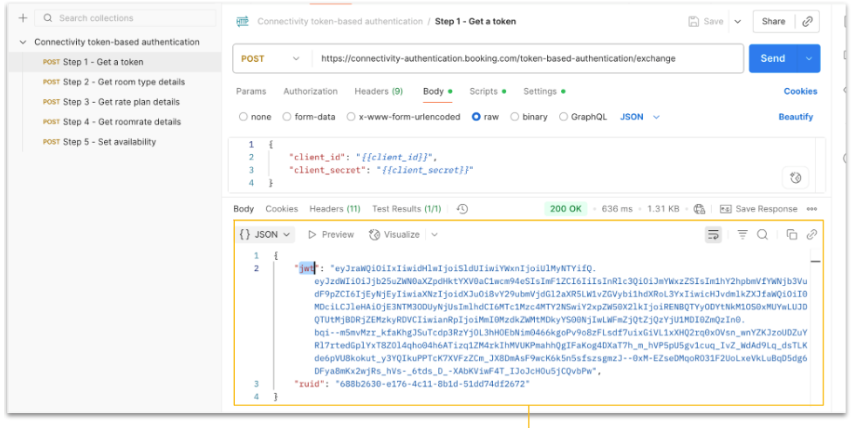The height and width of the screenshot is (428, 858).
Task: Collapse the Connectivity token-based authentication collection
Action: (x=24, y=42)
